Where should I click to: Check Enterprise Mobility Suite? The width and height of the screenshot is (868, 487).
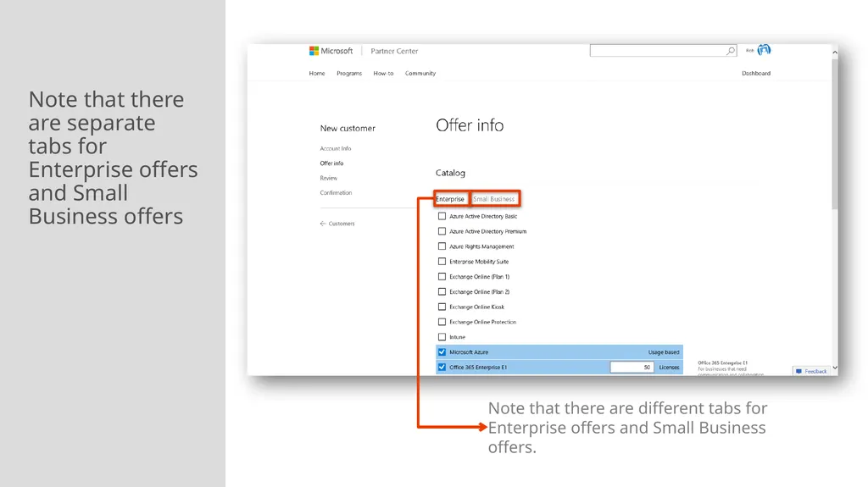tap(442, 261)
